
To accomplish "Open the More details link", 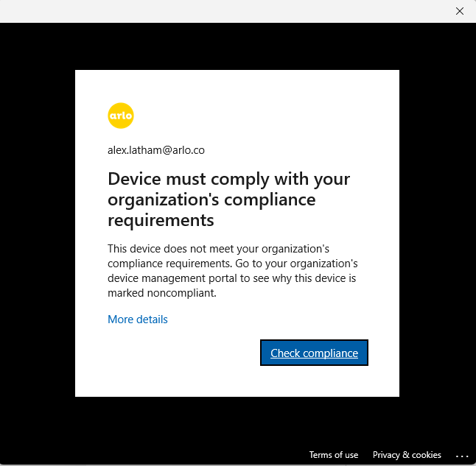I will click(x=138, y=320).
